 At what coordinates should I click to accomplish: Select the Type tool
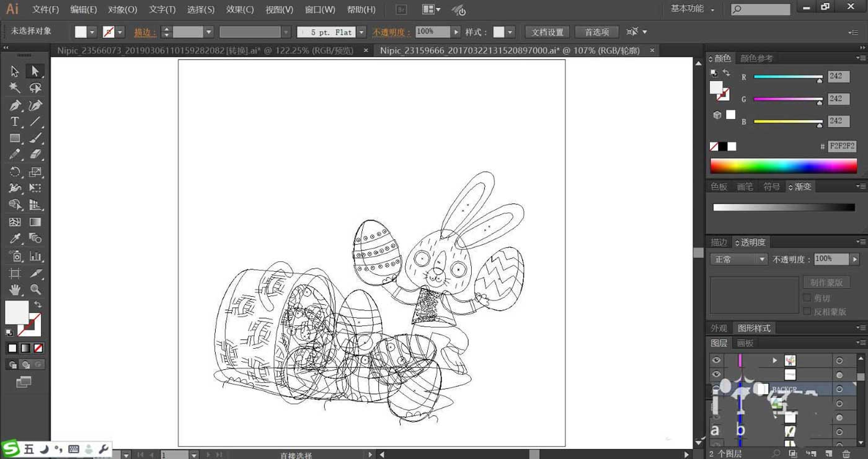[15, 122]
